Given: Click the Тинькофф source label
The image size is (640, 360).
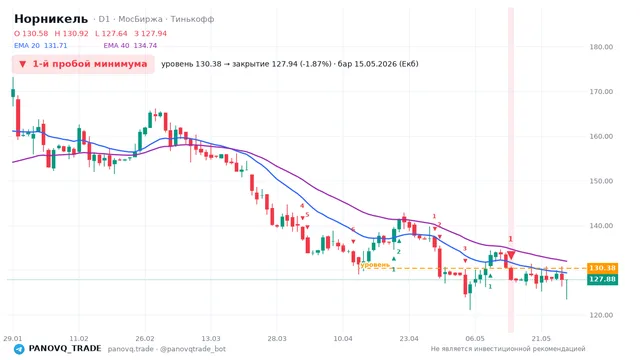Looking at the screenshot, I should tap(192, 19).
